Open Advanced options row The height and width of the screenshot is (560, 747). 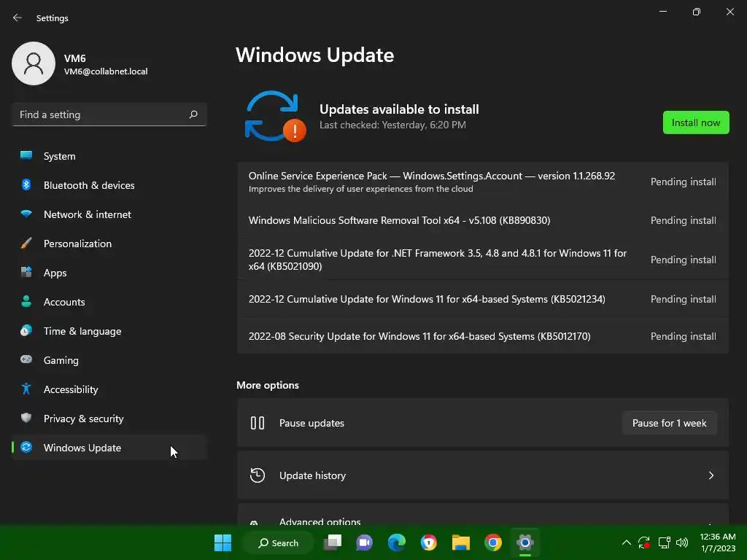point(483,515)
